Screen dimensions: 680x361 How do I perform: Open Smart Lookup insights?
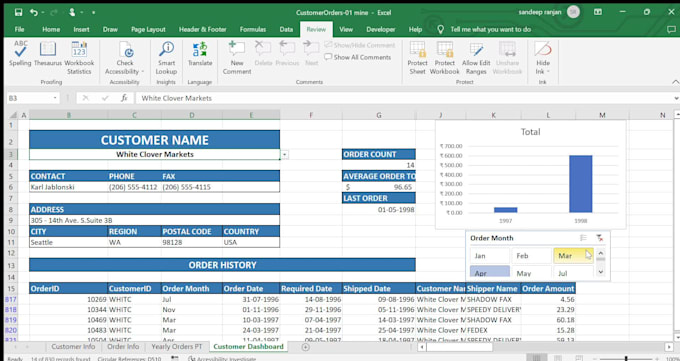click(166, 58)
